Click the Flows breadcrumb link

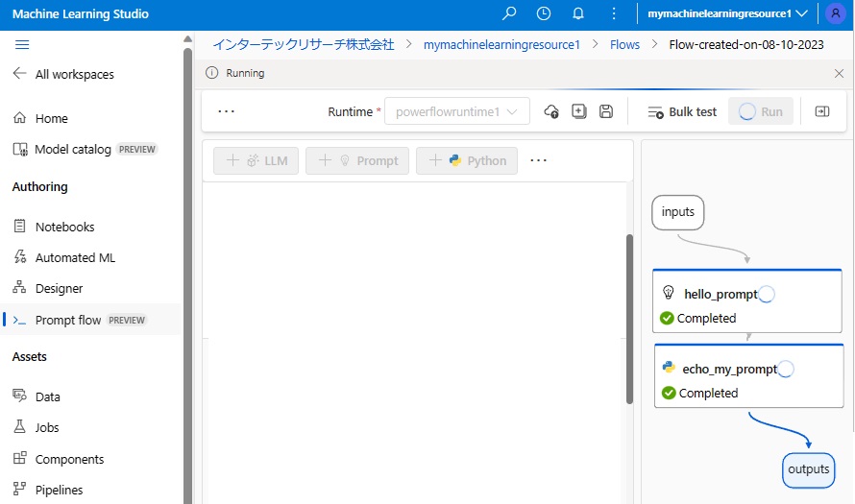(624, 45)
